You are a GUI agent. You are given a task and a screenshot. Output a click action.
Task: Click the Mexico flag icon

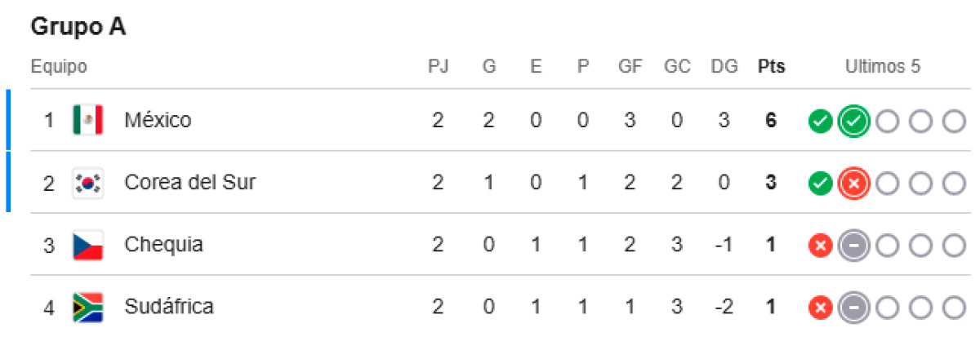[x=87, y=121]
